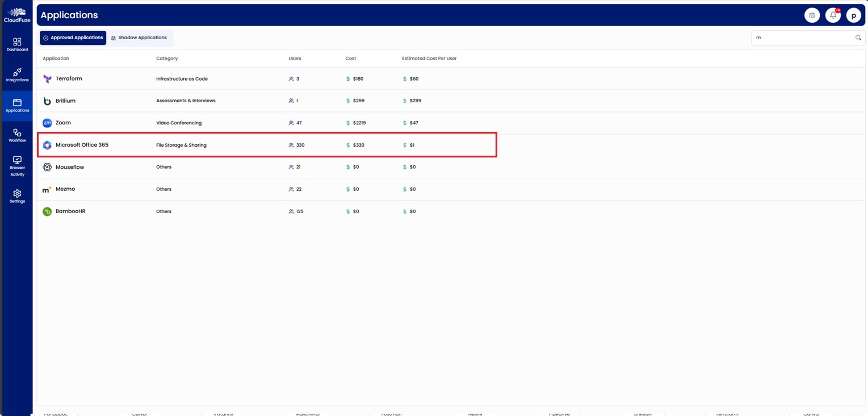Open the Workflow section

tap(17, 135)
